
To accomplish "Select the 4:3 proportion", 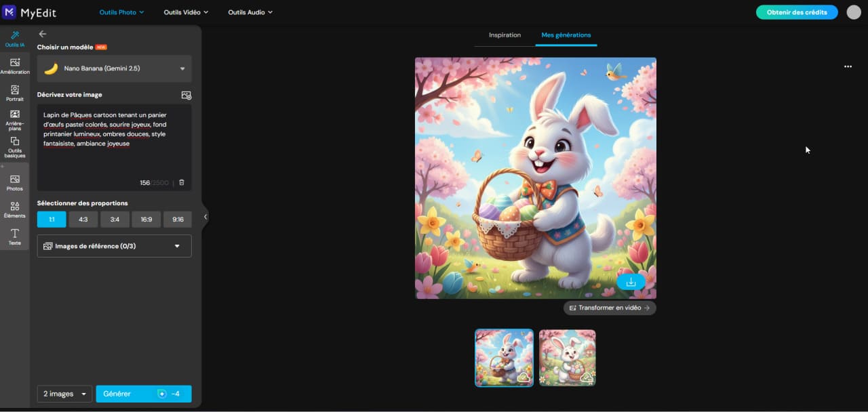I will coord(83,220).
